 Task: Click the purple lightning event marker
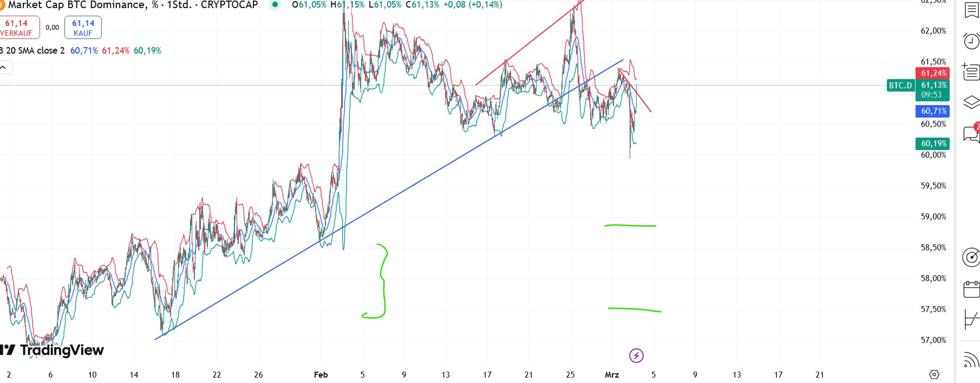tap(636, 355)
